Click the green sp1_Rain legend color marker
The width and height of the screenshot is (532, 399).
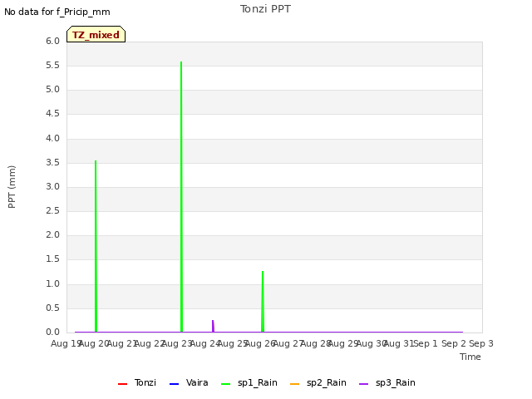point(225,384)
